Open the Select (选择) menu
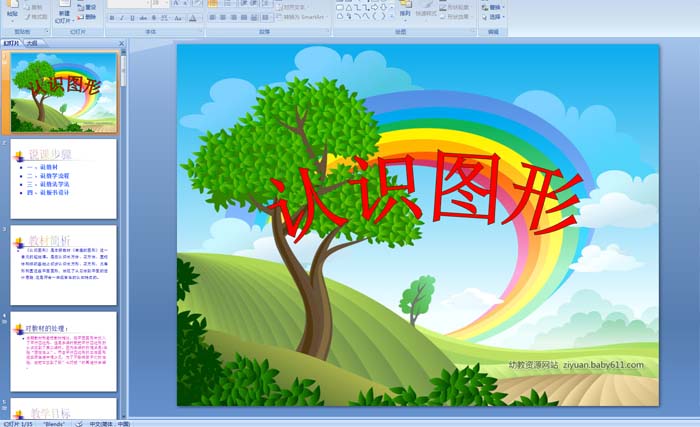 click(x=493, y=17)
